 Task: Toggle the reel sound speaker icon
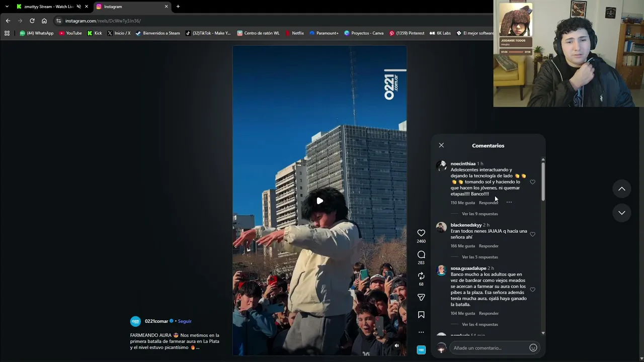(396, 345)
